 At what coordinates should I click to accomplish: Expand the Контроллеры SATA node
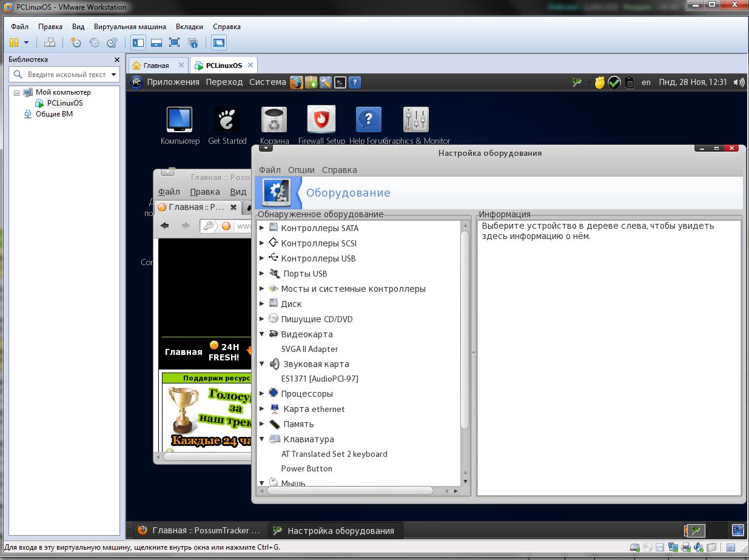tap(262, 228)
